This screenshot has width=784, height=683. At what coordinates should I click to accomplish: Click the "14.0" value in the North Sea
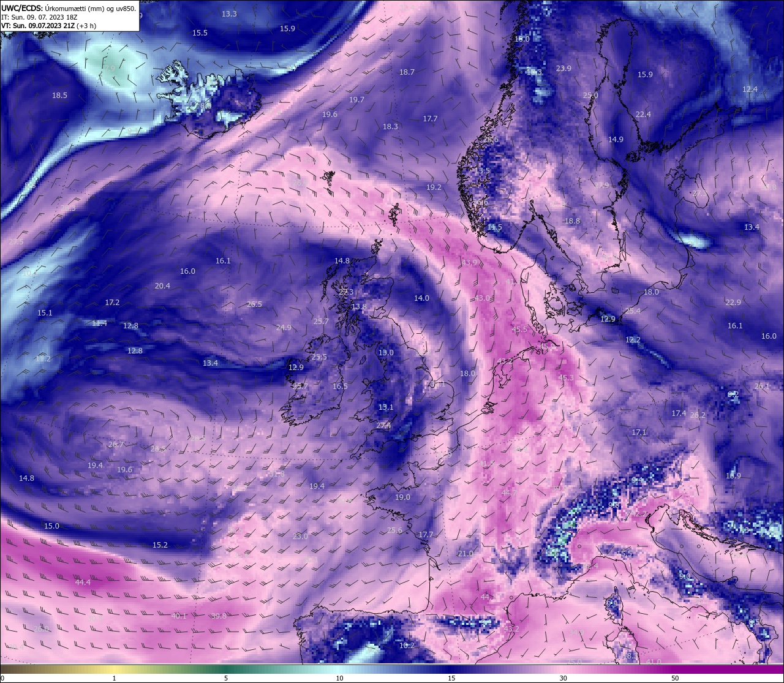coord(421,298)
